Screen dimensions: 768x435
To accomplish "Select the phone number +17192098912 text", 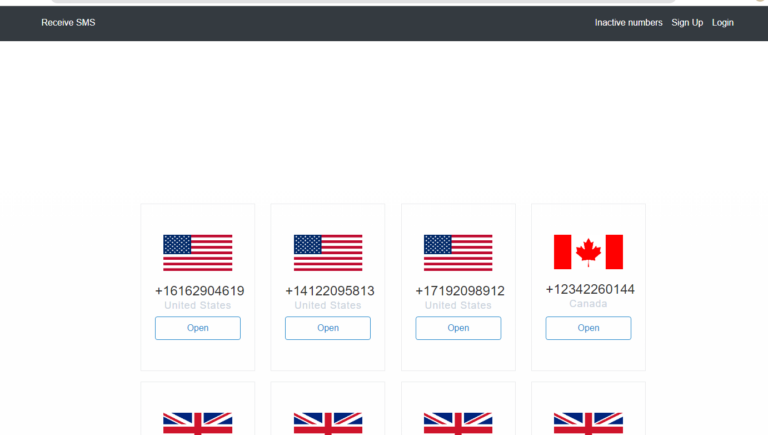I will click(x=459, y=291).
